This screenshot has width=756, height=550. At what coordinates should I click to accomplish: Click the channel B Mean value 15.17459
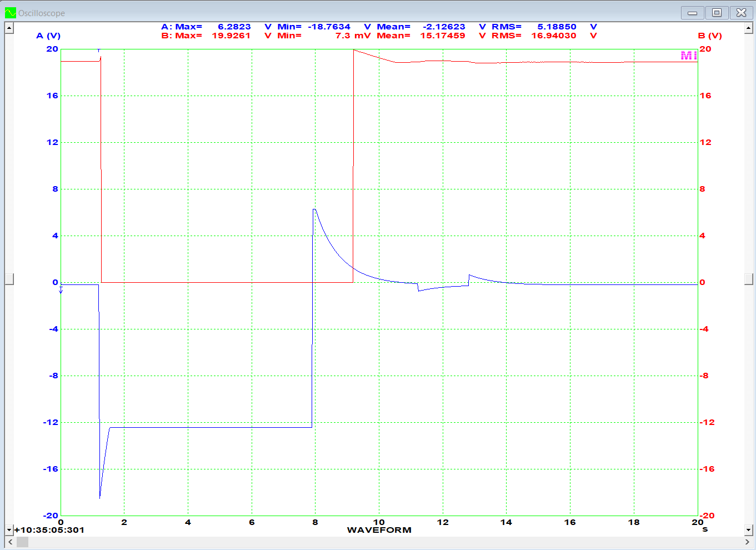[x=443, y=36]
